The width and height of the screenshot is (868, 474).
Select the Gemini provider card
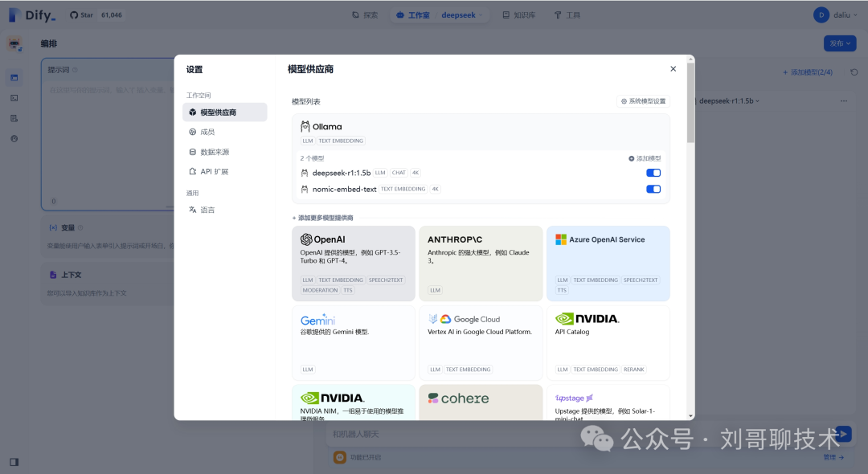[x=353, y=343]
